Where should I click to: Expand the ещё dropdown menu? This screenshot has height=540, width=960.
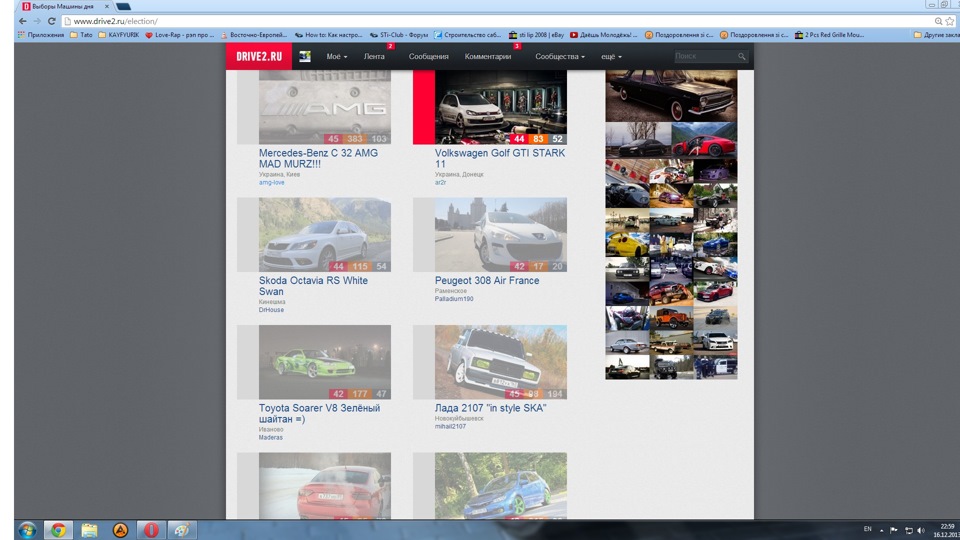coord(611,56)
